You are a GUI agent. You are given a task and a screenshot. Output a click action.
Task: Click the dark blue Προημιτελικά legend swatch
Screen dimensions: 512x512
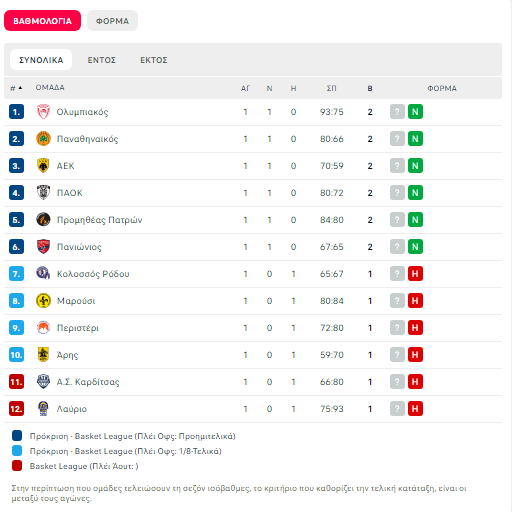click(x=17, y=436)
